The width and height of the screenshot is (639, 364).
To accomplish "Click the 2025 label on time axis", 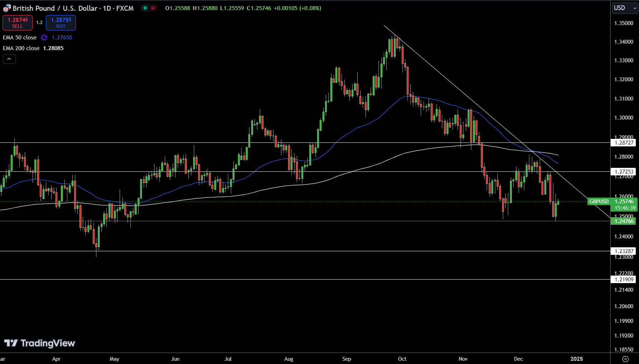I will click(577, 359).
